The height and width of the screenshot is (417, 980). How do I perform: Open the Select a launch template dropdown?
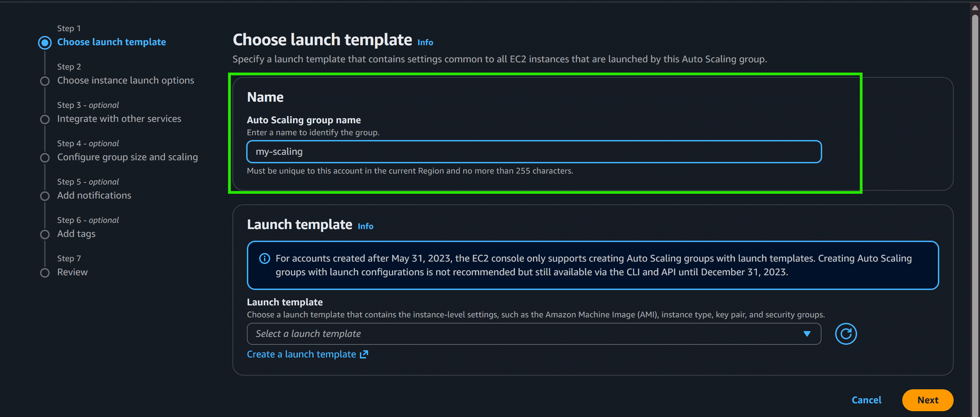coord(534,334)
